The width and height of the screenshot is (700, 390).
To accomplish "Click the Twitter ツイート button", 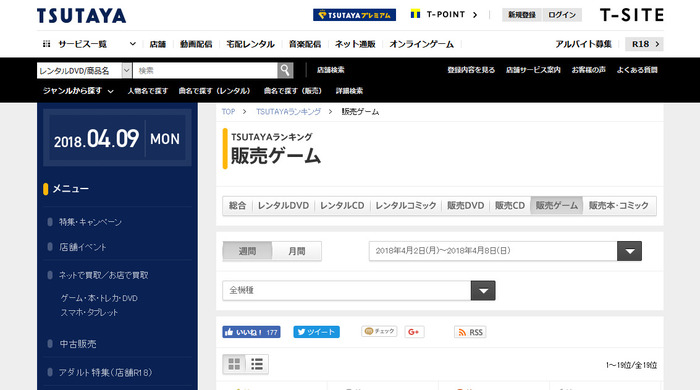I will tap(317, 332).
